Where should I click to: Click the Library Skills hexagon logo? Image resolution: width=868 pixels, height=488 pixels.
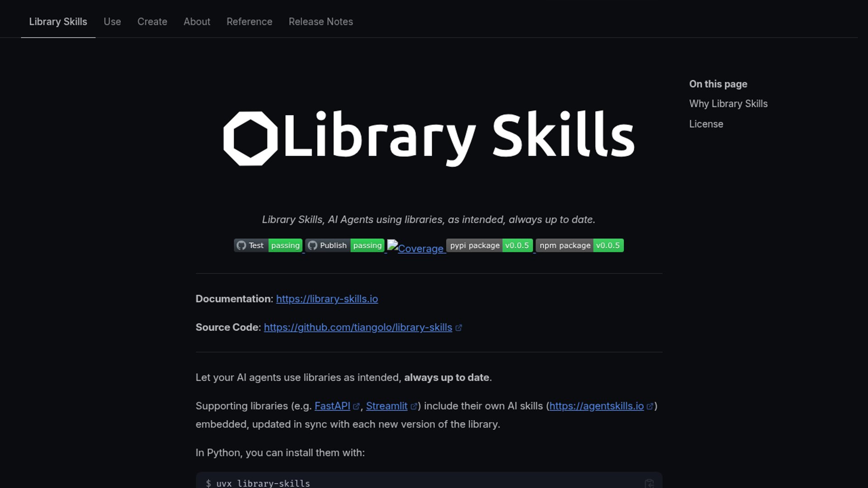[250, 138]
